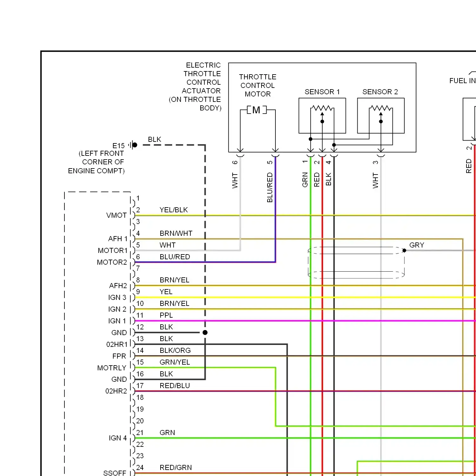Image resolution: width=476 pixels, height=476 pixels.
Task: Click the O2HR2 terminal label
Action: (116, 391)
